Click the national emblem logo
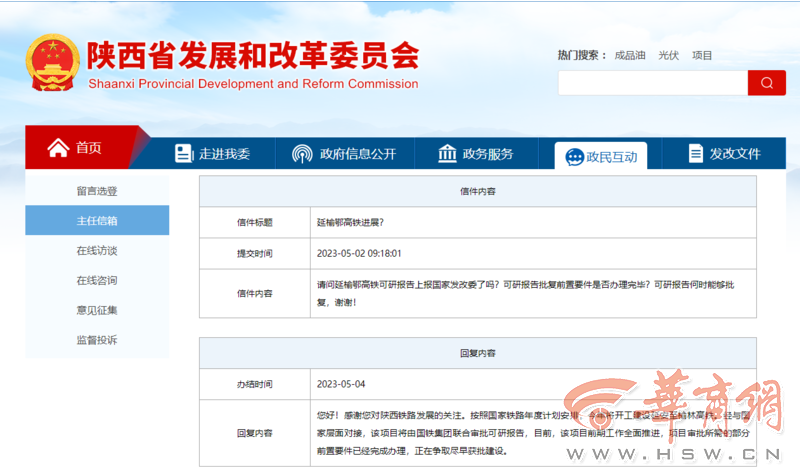Image resolution: width=801 pixels, height=473 pixels. (x=52, y=62)
